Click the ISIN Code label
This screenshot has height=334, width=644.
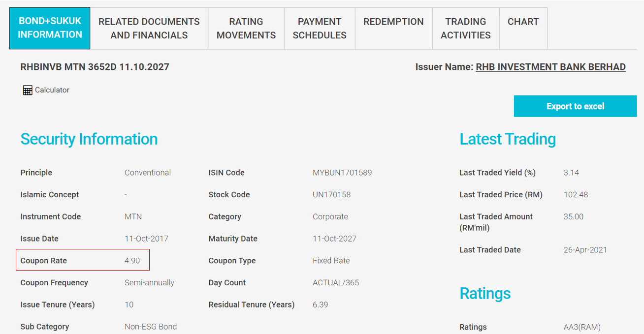226,173
